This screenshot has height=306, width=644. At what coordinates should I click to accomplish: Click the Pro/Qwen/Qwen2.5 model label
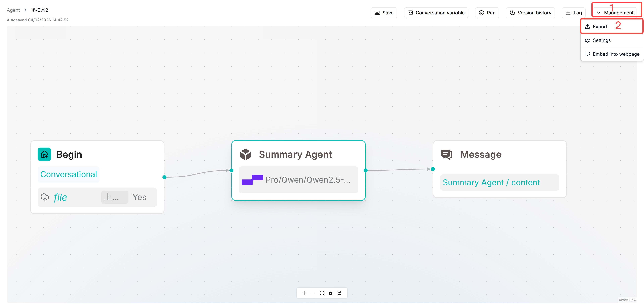[x=308, y=180]
